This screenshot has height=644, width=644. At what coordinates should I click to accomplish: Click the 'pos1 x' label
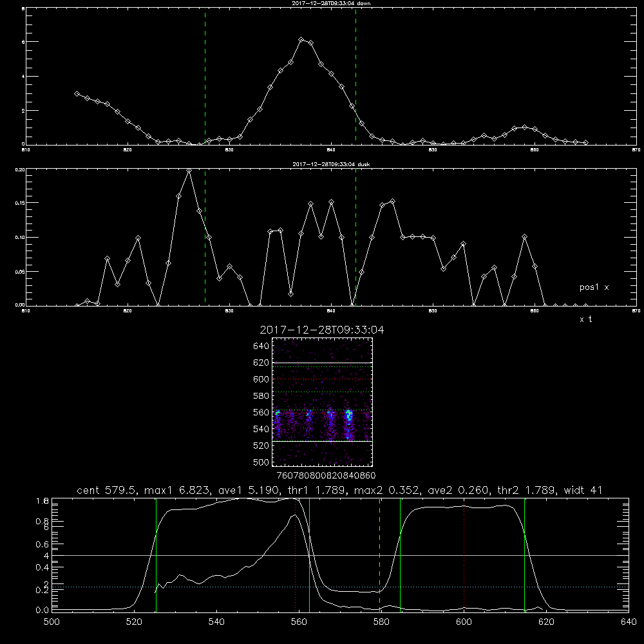[594, 287]
